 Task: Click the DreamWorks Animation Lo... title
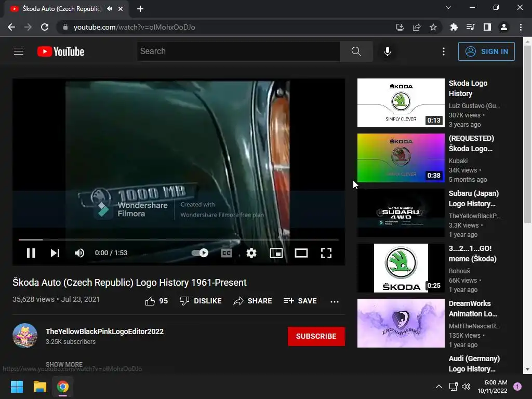click(473, 309)
